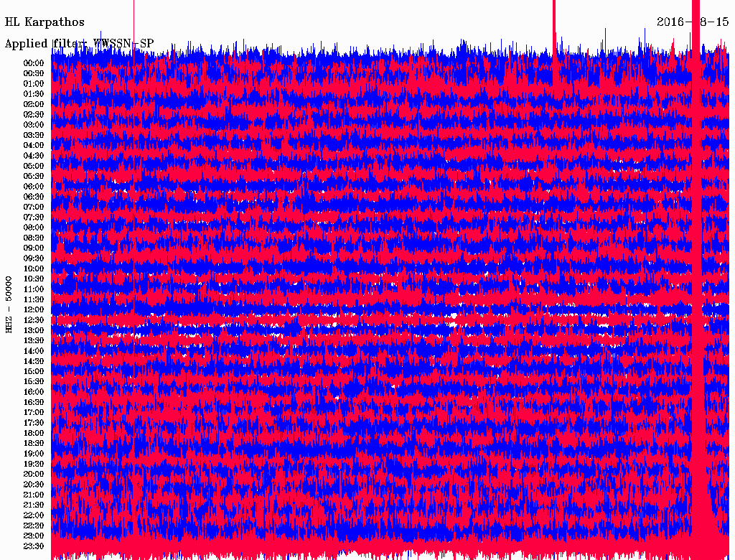Select the 12:00 time row label
735x560 pixels.
[x=34, y=309]
